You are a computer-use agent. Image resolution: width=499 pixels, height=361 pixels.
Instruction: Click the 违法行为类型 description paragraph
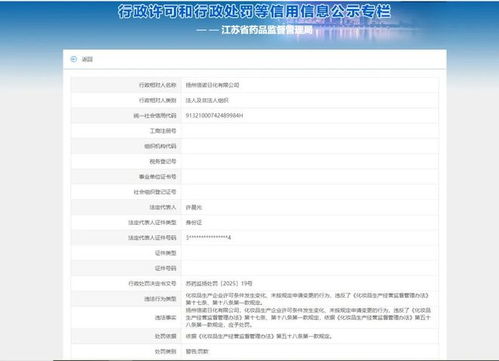pyautogui.click(x=307, y=299)
